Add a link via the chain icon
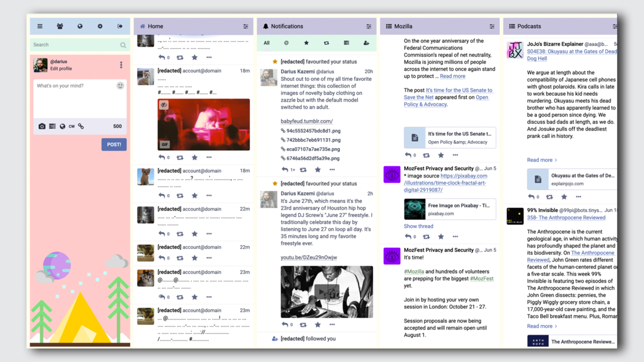 pyautogui.click(x=81, y=126)
